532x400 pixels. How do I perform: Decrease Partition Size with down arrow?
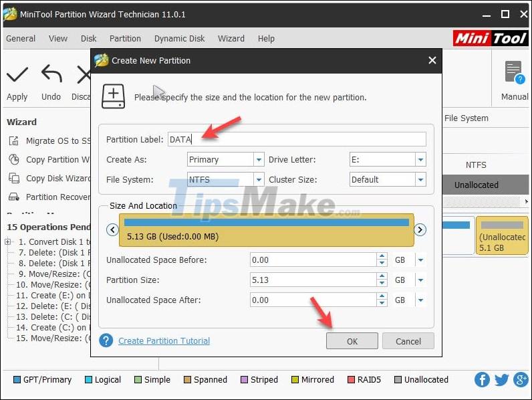coord(382,284)
